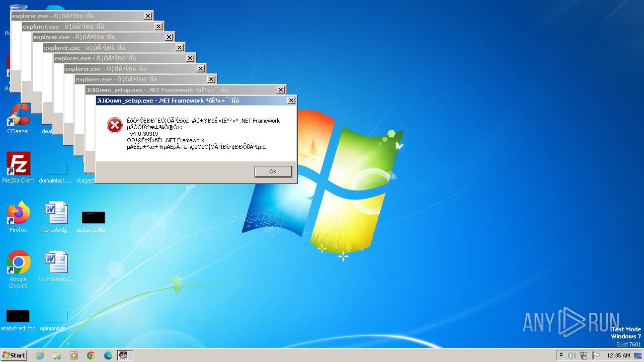The image size is (644, 362).
Task: Select the domainlast... desktop file
Action: pyautogui.click(x=56, y=173)
